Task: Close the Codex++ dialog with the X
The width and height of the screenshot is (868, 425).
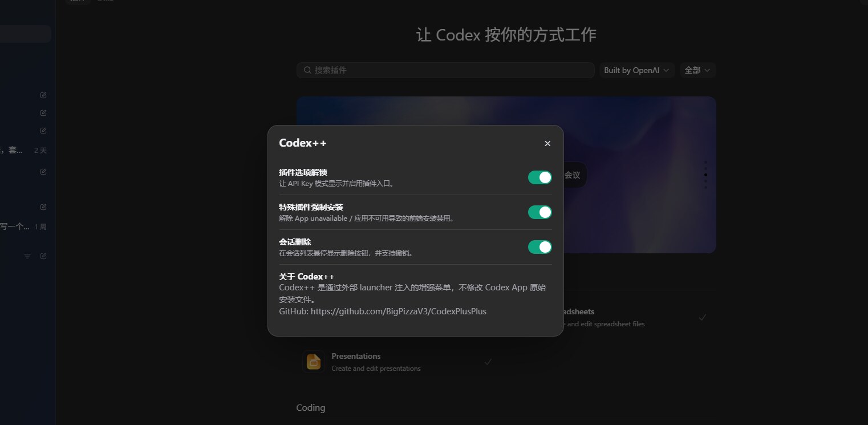Action: (x=547, y=143)
